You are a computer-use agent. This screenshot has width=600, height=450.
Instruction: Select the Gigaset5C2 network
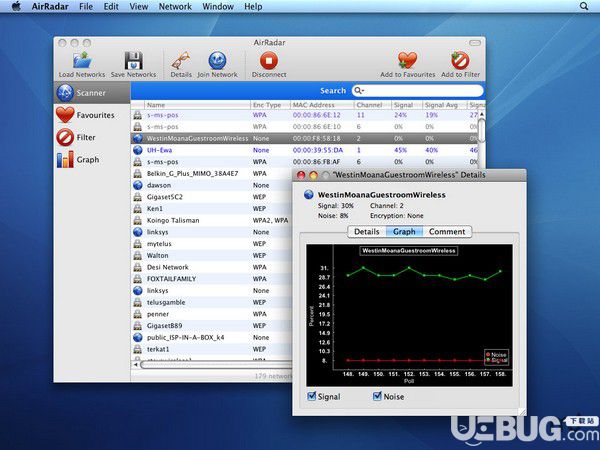click(x=165, y=197)
